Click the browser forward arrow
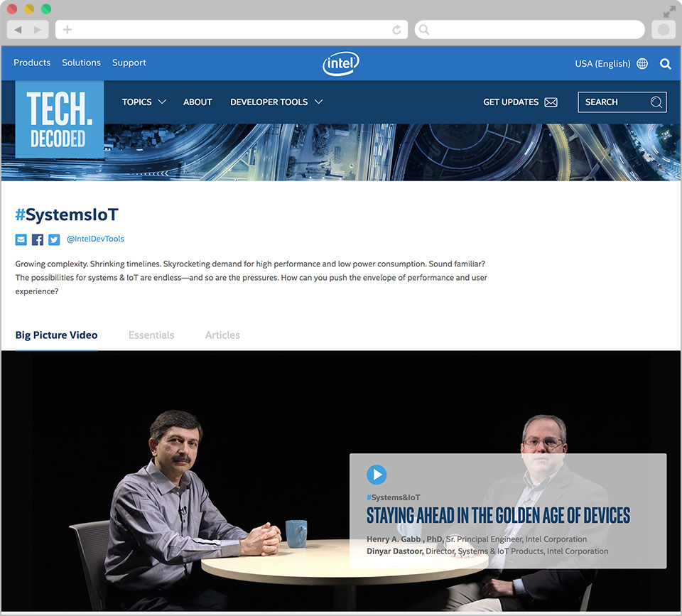The width and height of the screenshot is (682, 616). pyautogui.click(x=38, y=30)
